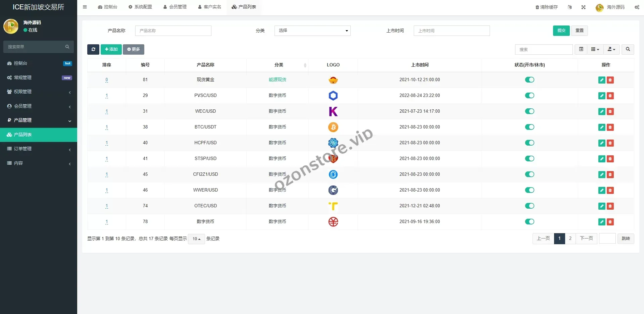Click the refresh table icon button
The width and height of the screenshot is (644, 314).
pyautogui.click(x=93, y=49)
